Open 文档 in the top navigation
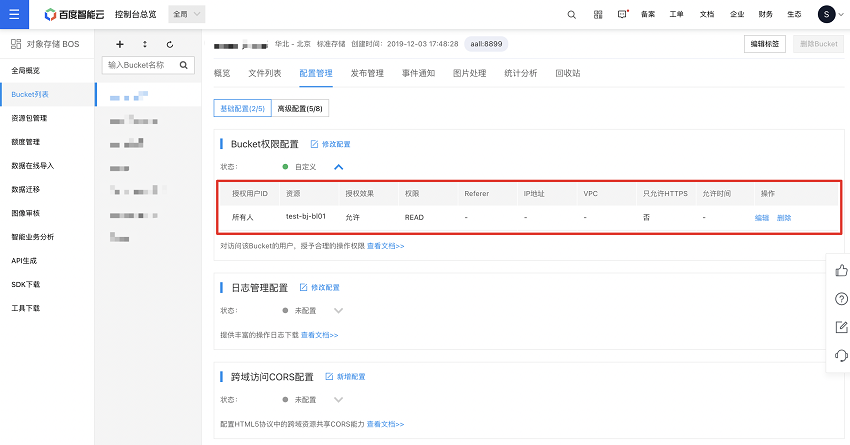Screen dimensions: 850x445 707,15
